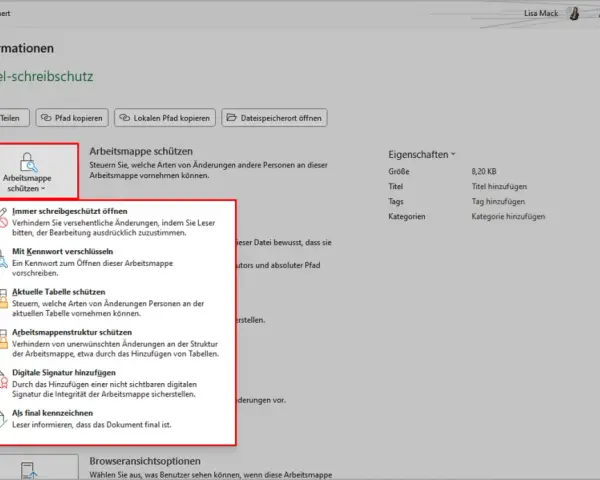600x480 pixels.
Task: Click the lock icon beside Arbeitsmappenstruktur schützen
Action: pos(3,339)
